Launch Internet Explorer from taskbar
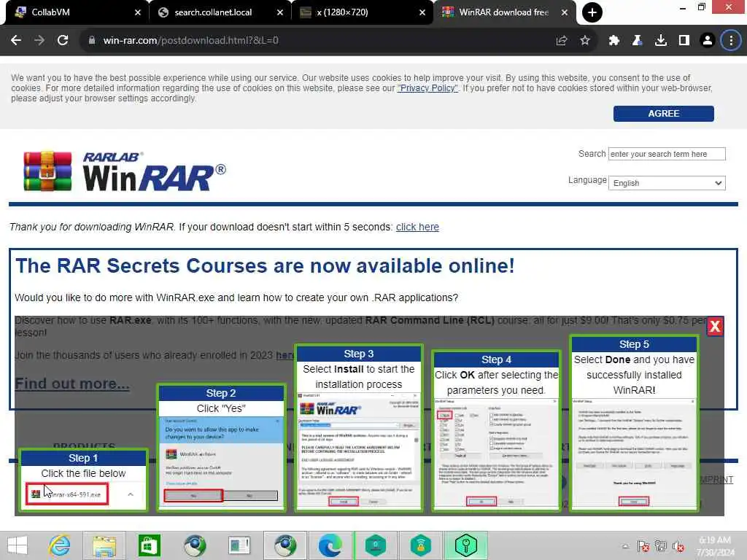 point(60,545)
